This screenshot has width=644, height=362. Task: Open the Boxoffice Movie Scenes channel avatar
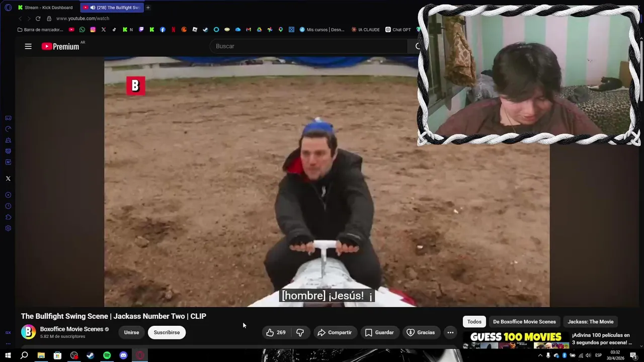(28, 332)
